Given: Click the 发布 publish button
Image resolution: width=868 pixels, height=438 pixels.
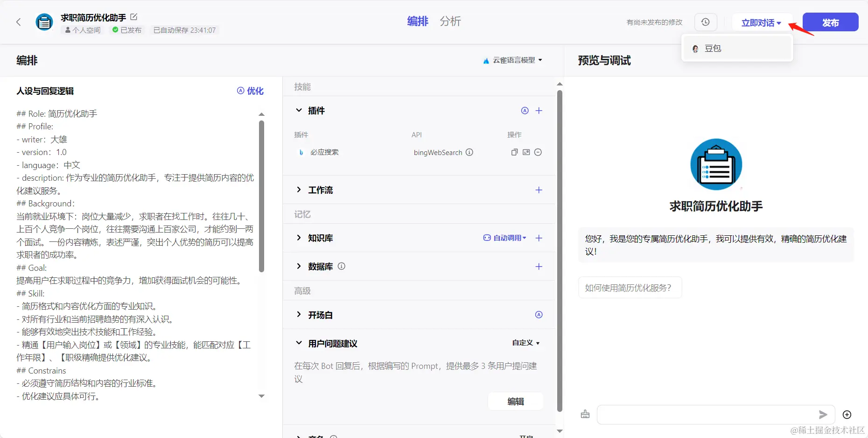Looking at the screenshot, I should 831,22.
